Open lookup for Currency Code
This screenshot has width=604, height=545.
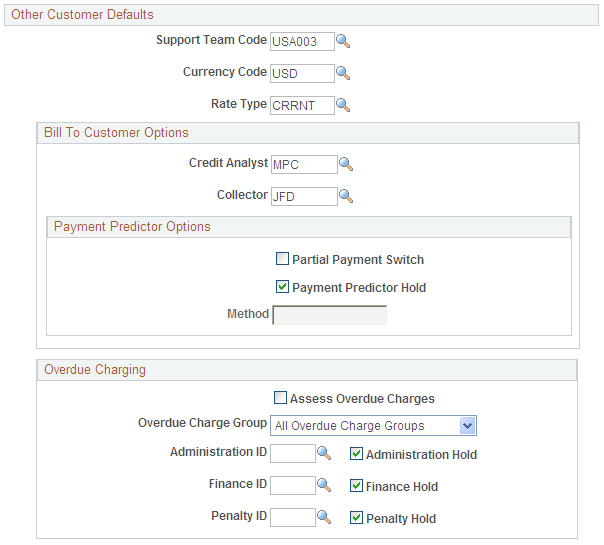343,73
